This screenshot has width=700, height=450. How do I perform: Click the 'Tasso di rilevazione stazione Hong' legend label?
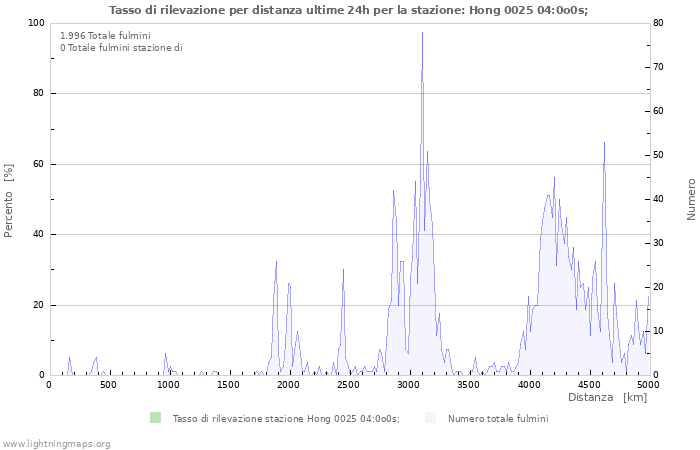(285, 419)
